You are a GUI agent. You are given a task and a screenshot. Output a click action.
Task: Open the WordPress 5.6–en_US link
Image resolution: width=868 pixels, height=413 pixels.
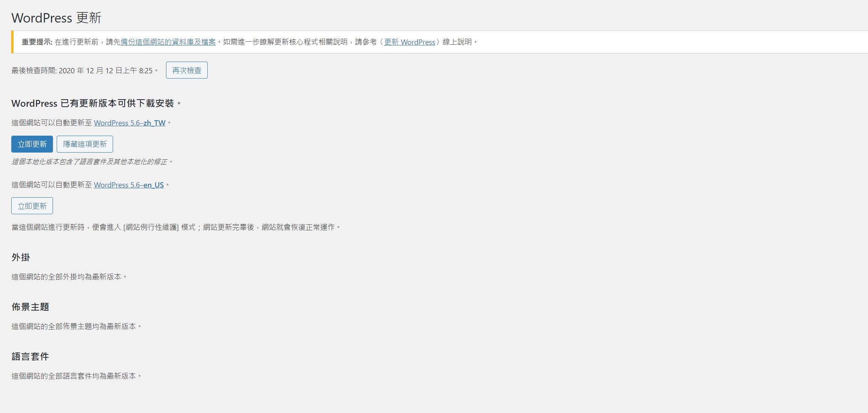(129, 185)
